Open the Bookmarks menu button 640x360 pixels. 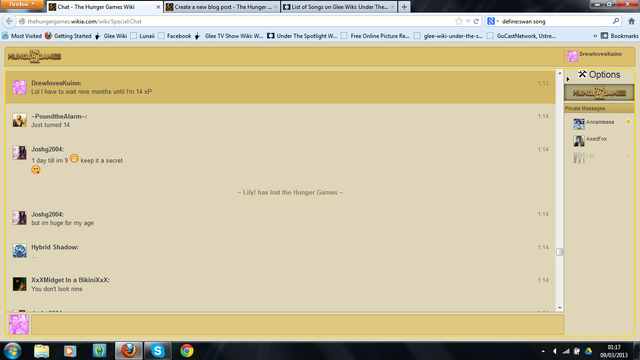point(620,36)
